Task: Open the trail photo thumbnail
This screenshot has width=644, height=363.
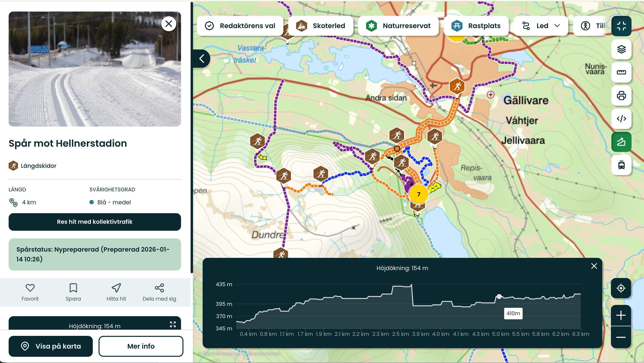Action: tap(95, 69)
